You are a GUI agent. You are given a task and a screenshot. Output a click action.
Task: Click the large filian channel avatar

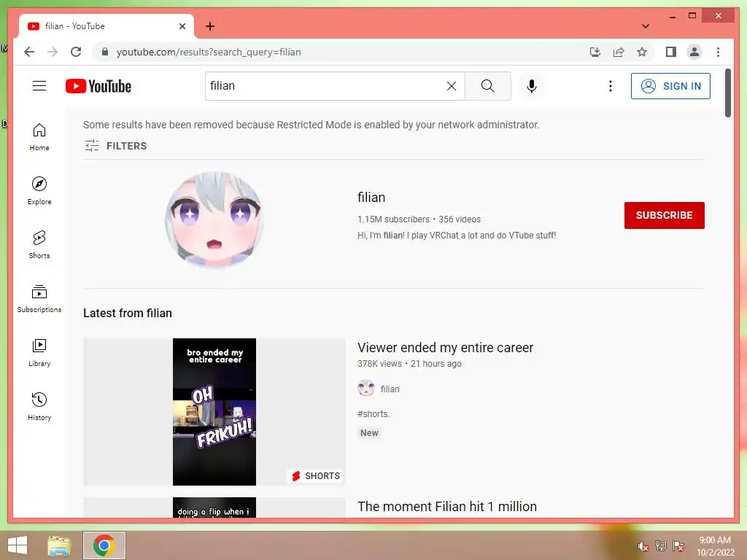214,219
